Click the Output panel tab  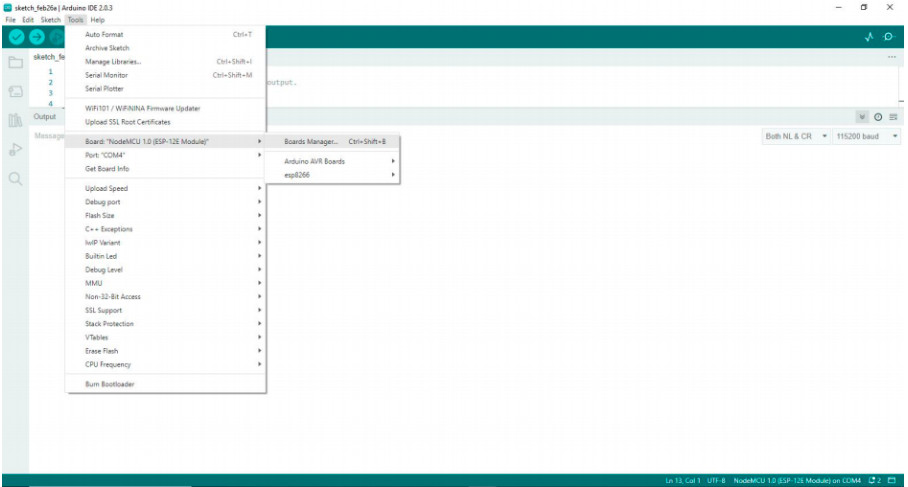tap(45, 117)
